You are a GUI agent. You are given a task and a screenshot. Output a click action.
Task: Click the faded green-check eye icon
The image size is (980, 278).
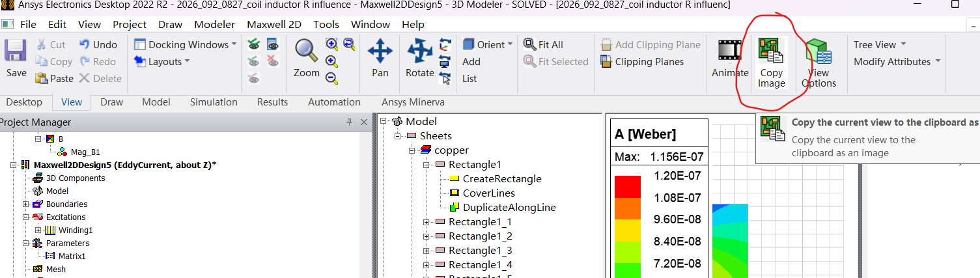pyautogui.click(x=254, y=62)
